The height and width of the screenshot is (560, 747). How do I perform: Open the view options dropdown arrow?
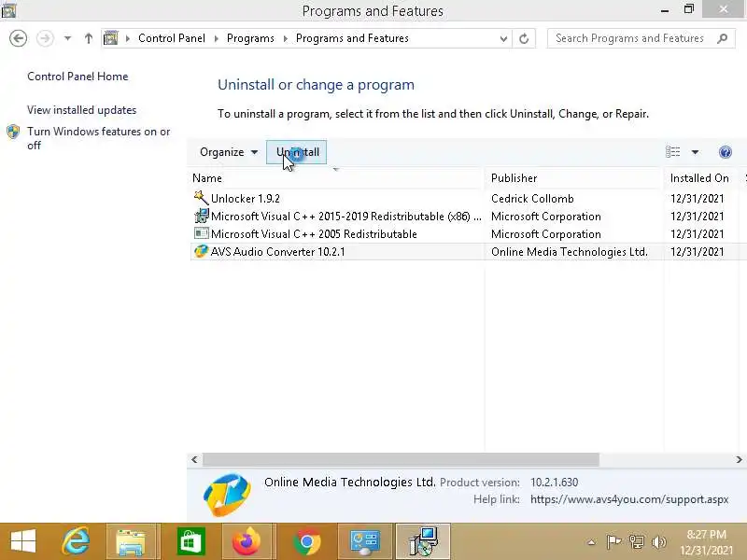point(695,152)
